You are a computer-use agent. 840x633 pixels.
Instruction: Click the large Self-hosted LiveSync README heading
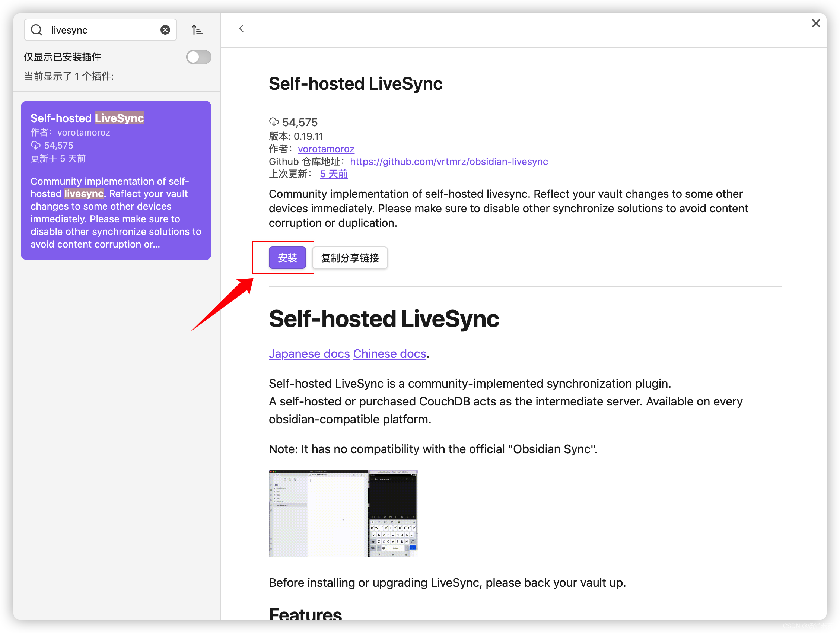pos(384,319)
